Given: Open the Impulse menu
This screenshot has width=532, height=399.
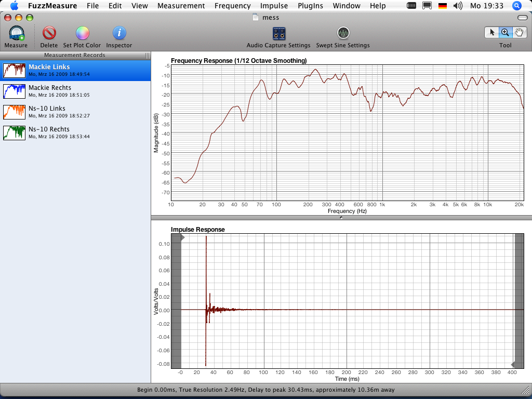Looking at the screenshot, I should click(274, 6).
